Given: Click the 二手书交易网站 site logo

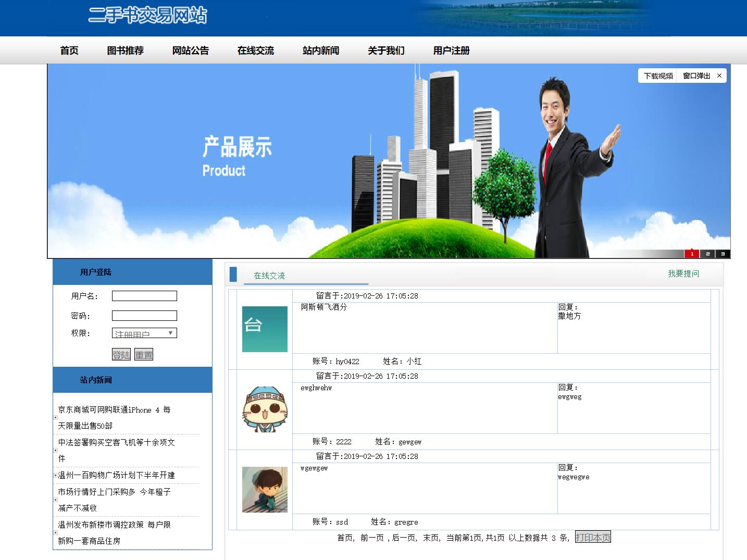Looking at the screenshot, I should click(149, 16).
